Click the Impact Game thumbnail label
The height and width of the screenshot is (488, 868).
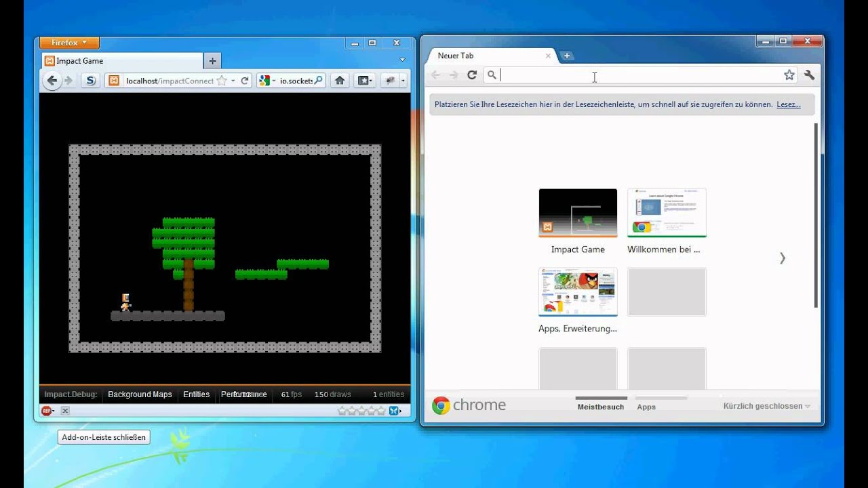tap(578, 249)
